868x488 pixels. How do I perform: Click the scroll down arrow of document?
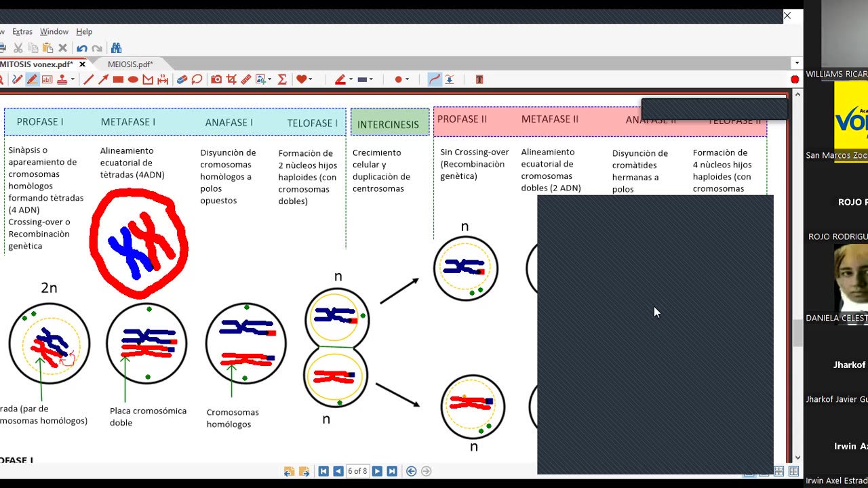(x=797, y=457)
